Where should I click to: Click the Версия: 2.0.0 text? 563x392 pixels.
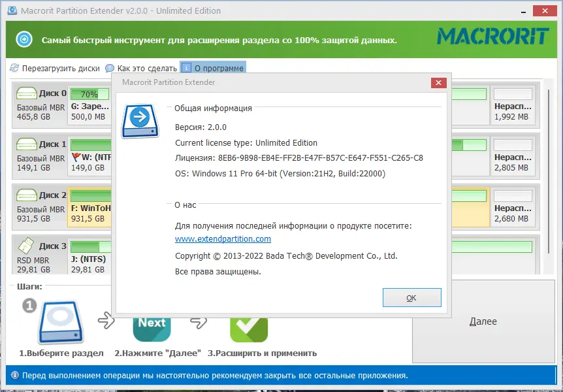201,127
